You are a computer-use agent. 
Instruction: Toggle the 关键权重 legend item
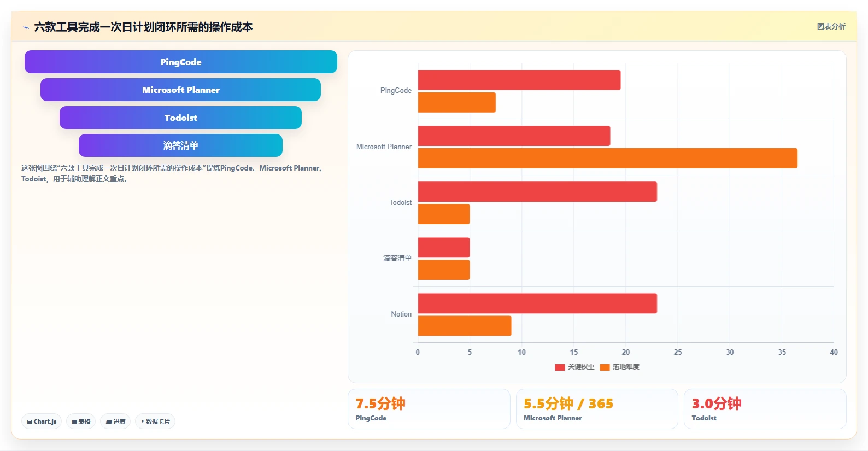tap(574, 367)
